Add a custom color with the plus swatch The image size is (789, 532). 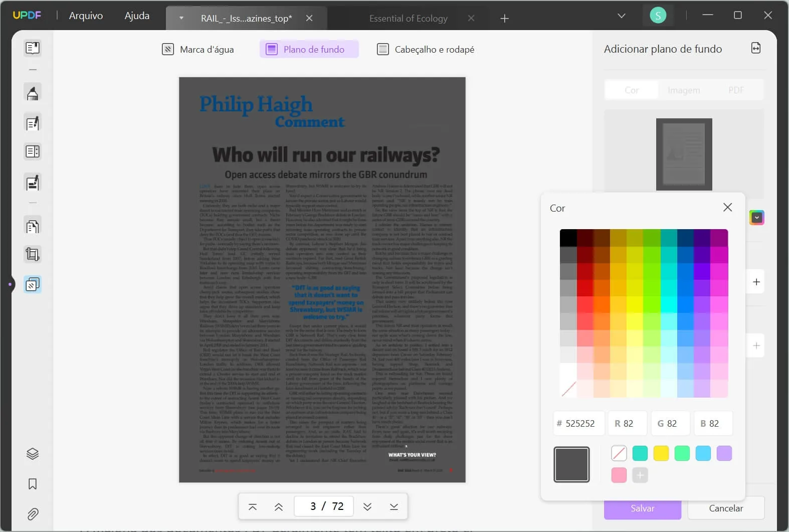pyautogui.click(x=640, y=475)
